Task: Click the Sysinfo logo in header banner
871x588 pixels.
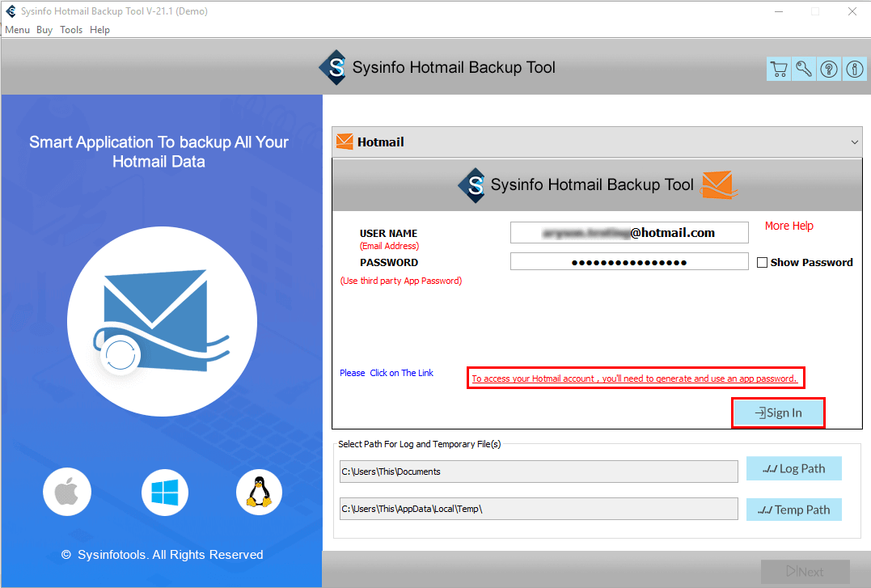Action: [332, 67]
